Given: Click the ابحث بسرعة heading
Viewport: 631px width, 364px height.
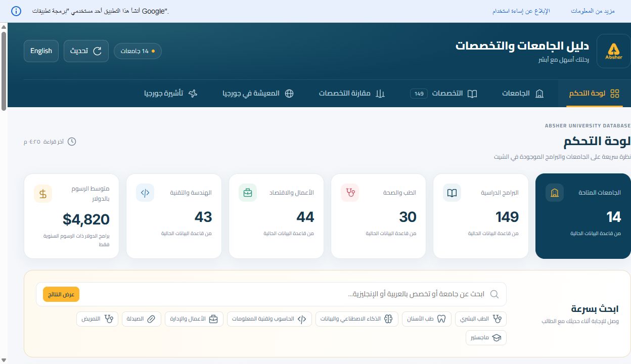Looking at the screenshot, I should 595,308.
